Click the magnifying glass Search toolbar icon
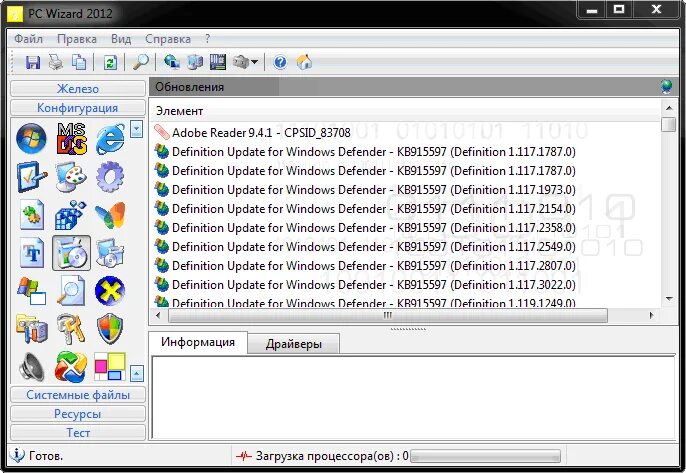 pos(140,62)
